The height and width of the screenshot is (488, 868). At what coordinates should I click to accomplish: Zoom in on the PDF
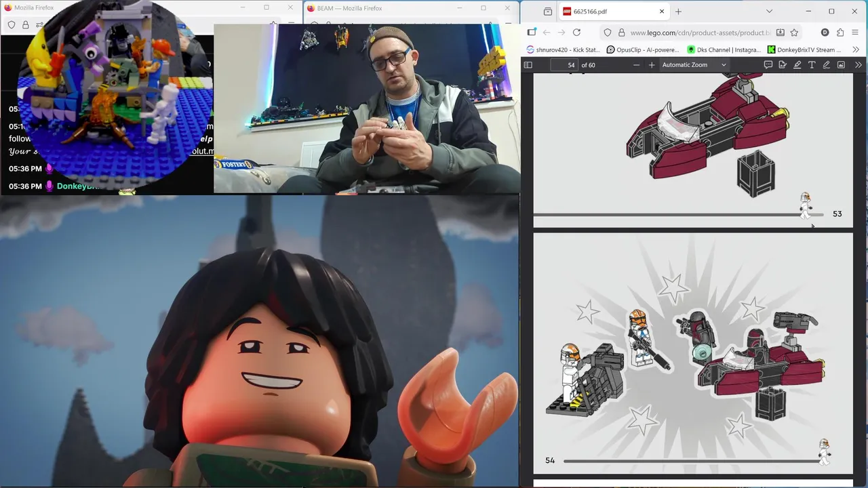pos(652,65)
